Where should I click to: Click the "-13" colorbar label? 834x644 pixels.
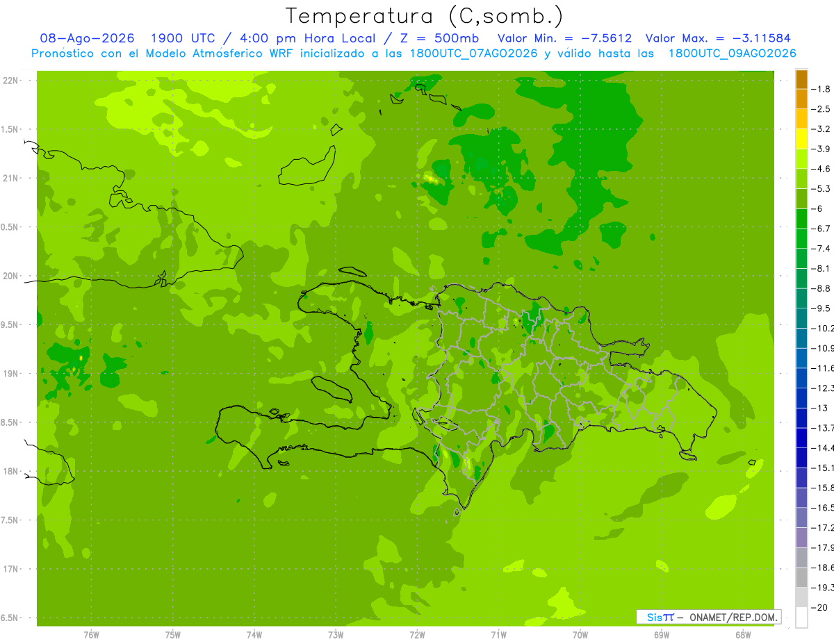pyautogui.click(x=818, y=408)
